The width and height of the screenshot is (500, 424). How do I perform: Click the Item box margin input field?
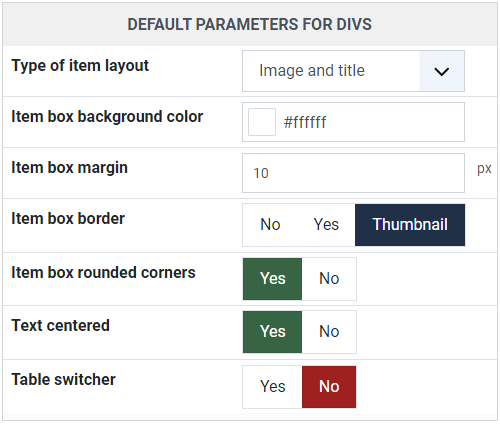point(353,173)
